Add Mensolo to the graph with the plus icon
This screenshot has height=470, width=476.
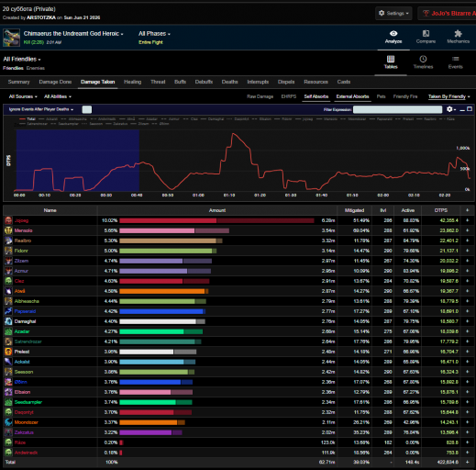coord(467,230)
